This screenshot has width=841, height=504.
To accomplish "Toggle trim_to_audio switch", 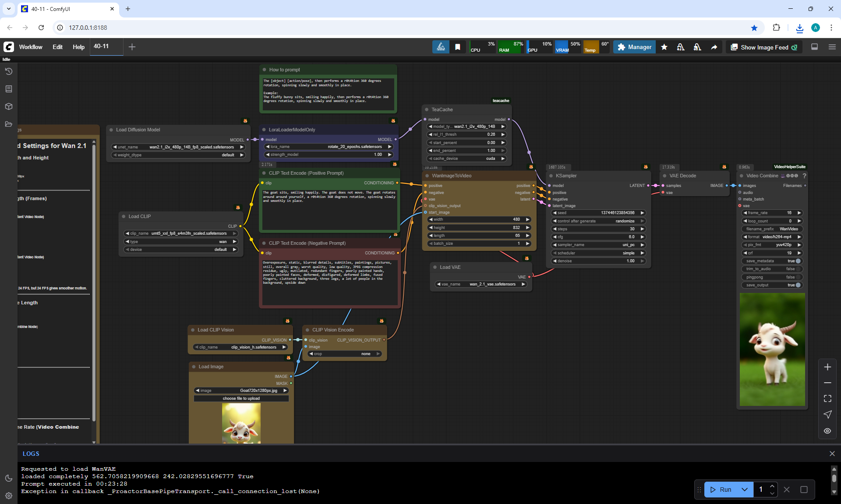I will [x=798, y=269].
